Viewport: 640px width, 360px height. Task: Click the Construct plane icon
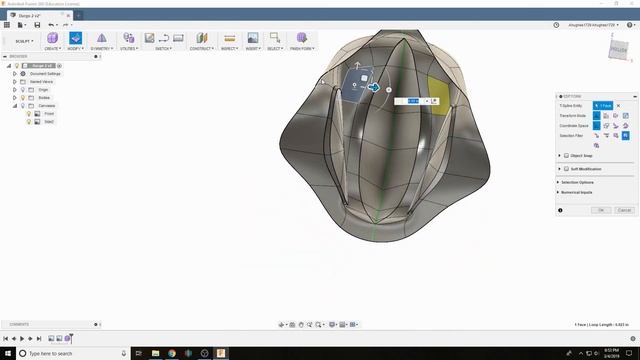click(x=202, y=38)
